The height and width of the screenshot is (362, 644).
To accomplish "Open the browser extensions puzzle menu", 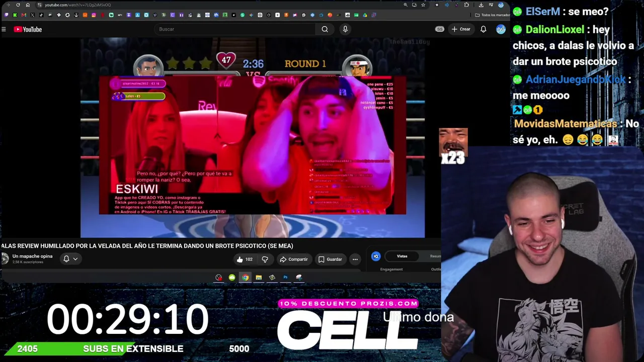I will pos(466,5).
